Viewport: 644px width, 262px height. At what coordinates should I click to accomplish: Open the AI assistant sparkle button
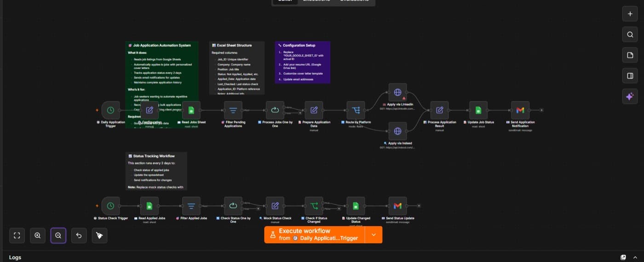(630, 96)
